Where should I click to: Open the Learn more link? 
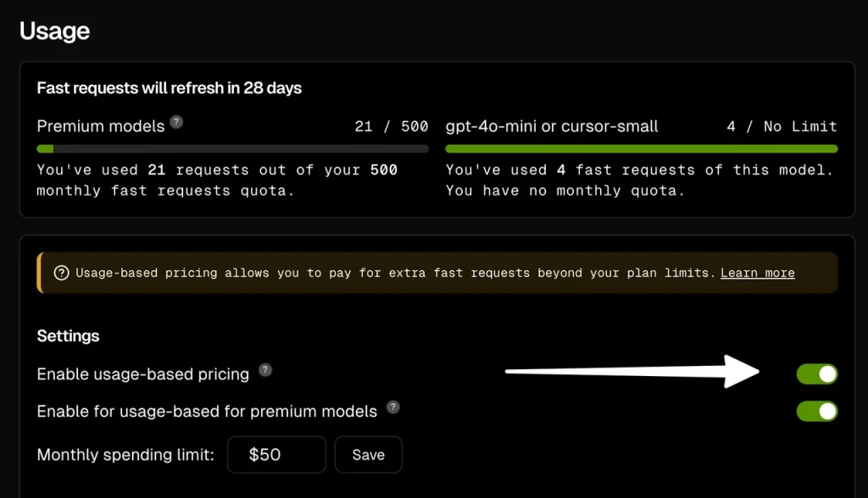[x=757, y=273]
